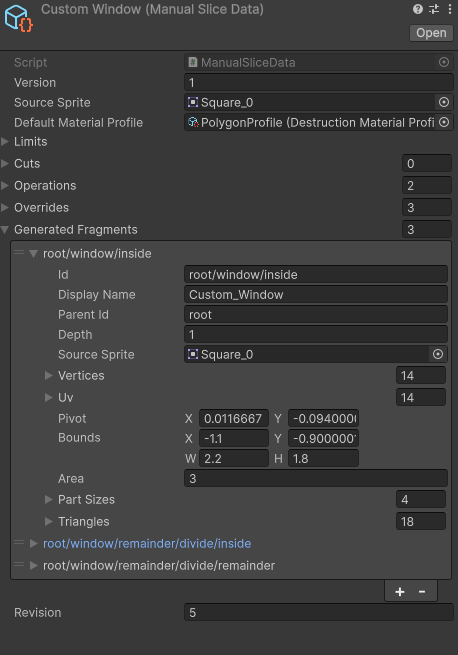Click the Overrides size field

pos(427,207)
